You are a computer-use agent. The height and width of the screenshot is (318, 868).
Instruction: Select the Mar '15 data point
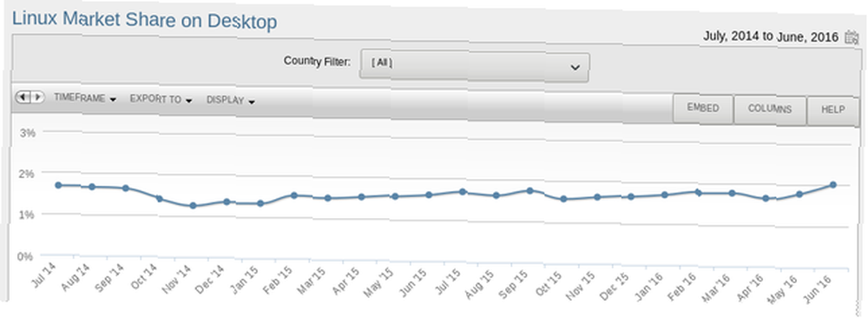[x=328, y=198]
